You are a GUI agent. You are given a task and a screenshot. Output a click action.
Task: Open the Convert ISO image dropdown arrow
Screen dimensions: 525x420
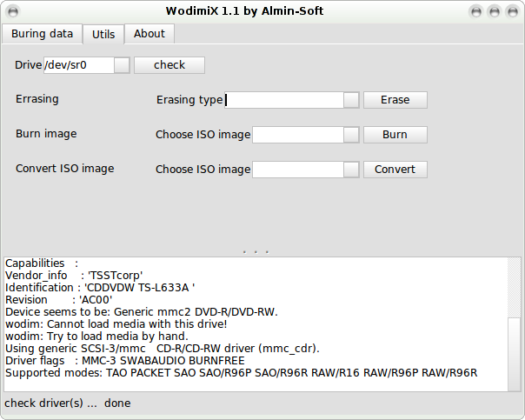pos(351,170)
